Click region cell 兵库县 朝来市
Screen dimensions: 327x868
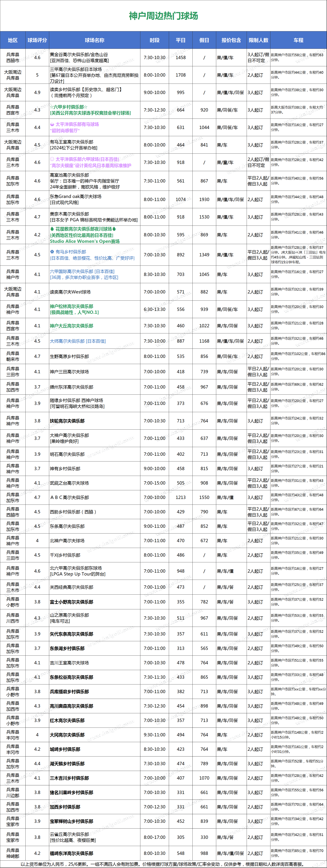(x=13, y=356)
